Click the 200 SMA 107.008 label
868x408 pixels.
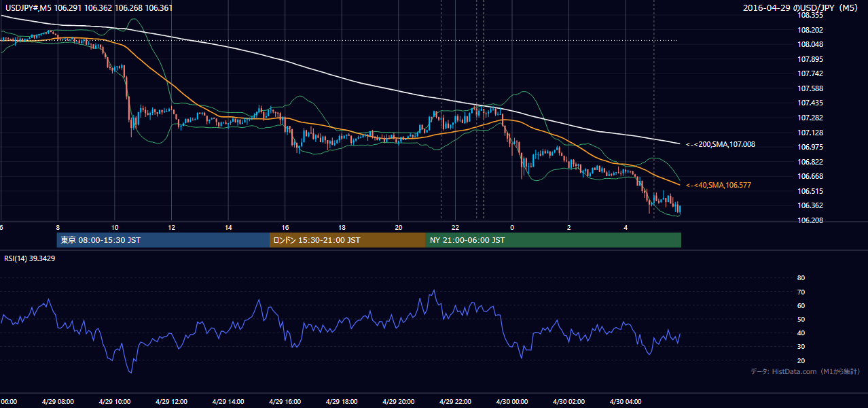click(x=720, y=144)
